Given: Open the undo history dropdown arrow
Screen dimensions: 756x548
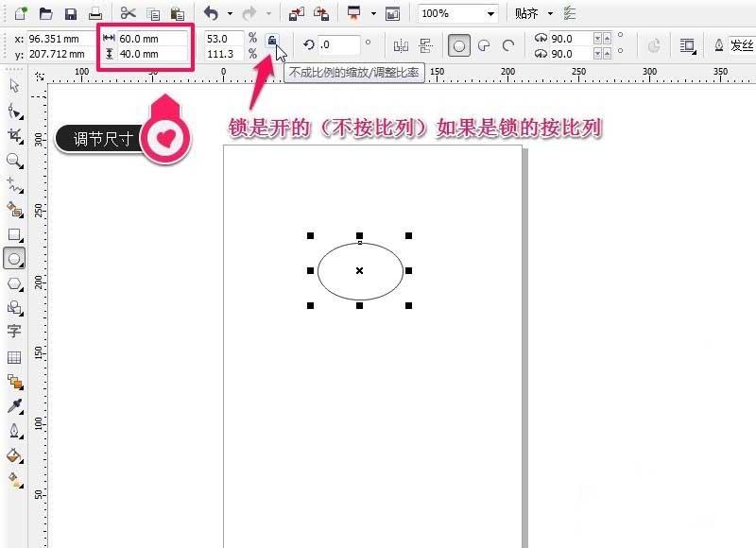Looking at the screenshot, I should [x=230, y=13].
